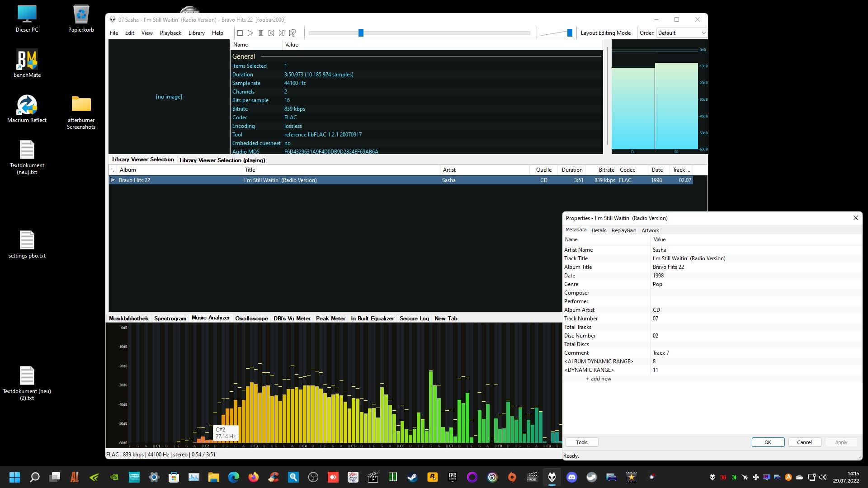Open the Artwork tab in Properties
Image resolution: width=868 pixels, height=488 pixels.
point(650,230)
